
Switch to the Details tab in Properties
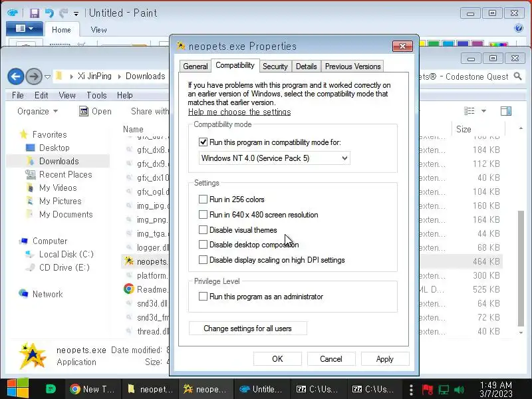click(306, 66)
